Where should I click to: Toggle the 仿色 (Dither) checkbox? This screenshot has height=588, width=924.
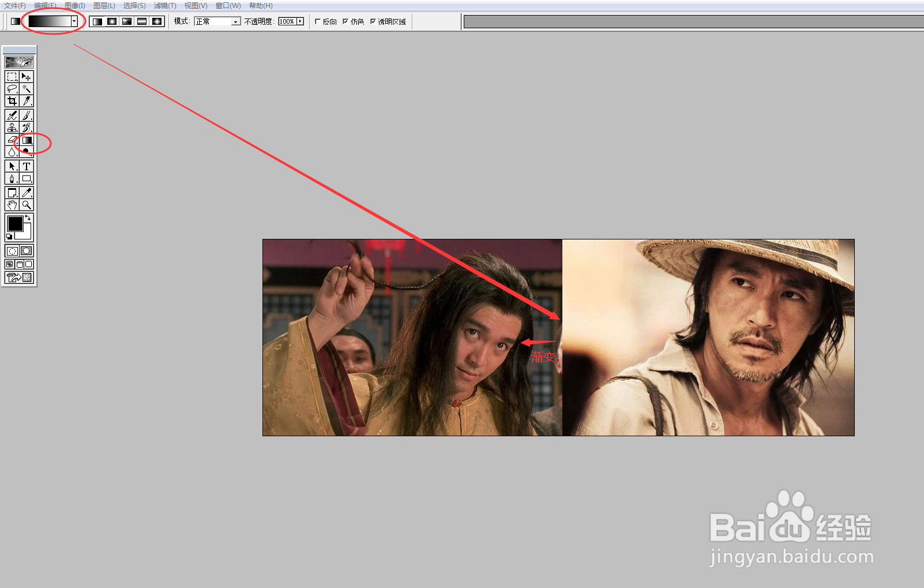[x=345, y=21]
